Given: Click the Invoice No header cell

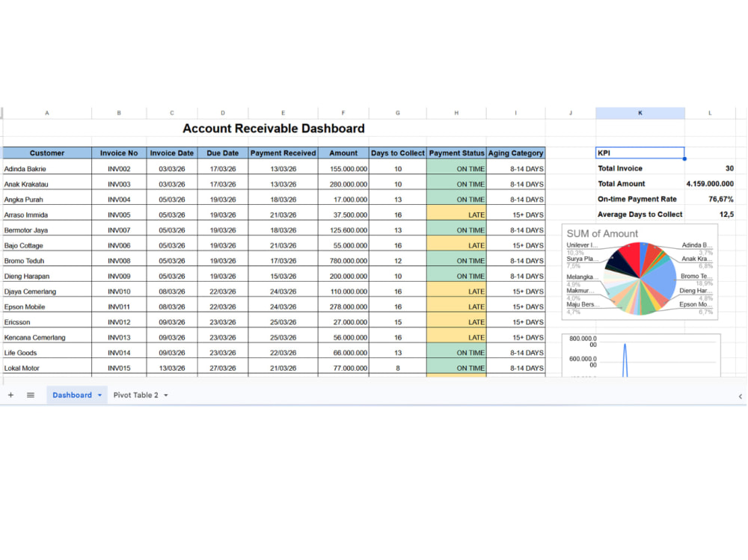Looking at the screenshot, I should coord(119,153).
